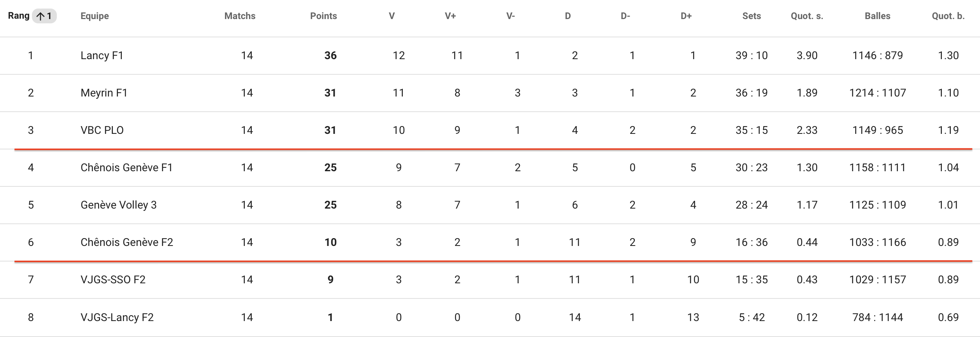Select the VBC PLO team row
Screen dimensions: 980x337
(490, 130)
